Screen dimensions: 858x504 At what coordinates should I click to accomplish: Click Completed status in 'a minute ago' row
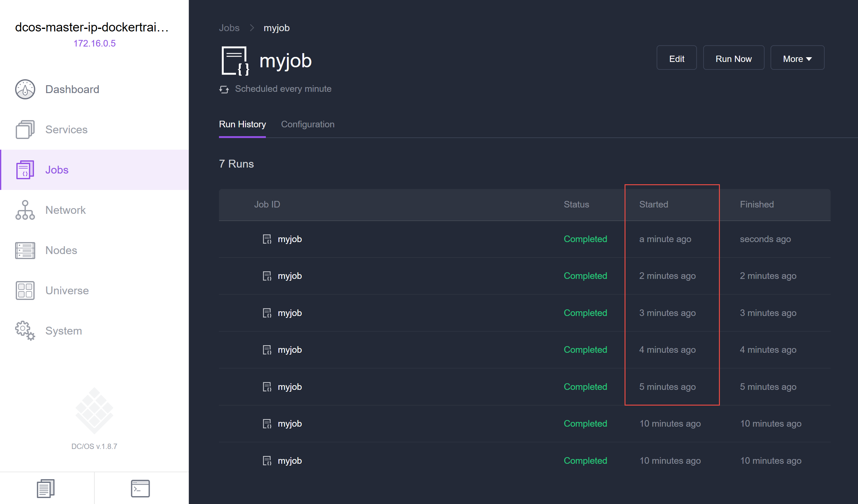585,239
